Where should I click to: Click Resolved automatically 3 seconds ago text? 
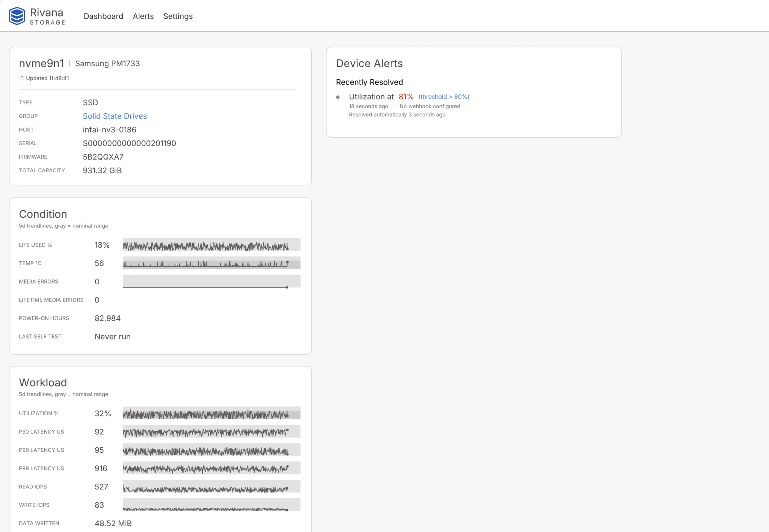[397, 115]
